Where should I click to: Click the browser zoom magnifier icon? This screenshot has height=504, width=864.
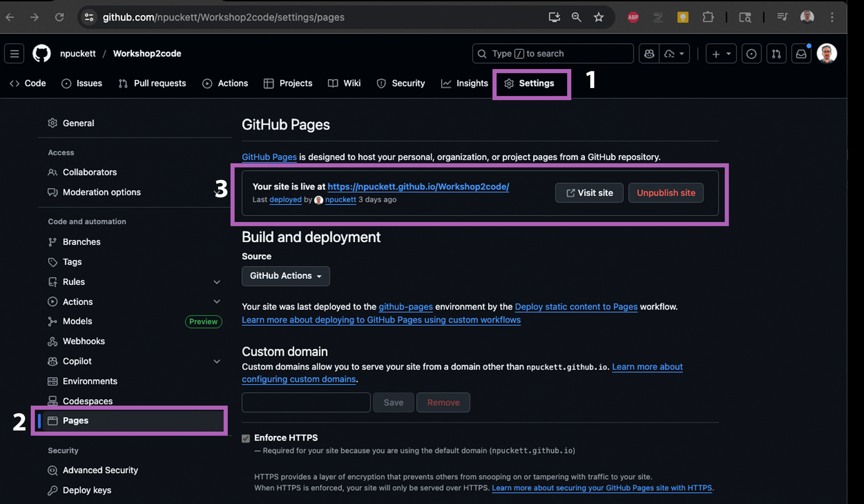point(576,17)
